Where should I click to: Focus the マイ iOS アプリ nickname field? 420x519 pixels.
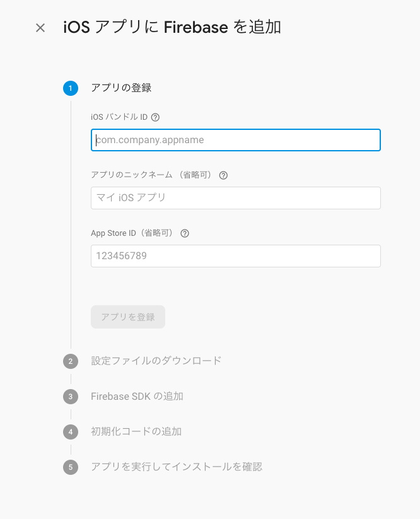pyautogui.click(x=235, y=197)
